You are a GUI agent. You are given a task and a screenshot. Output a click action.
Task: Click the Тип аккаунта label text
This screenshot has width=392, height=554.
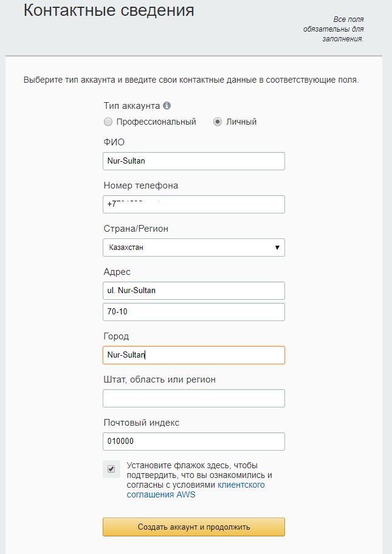132,105
